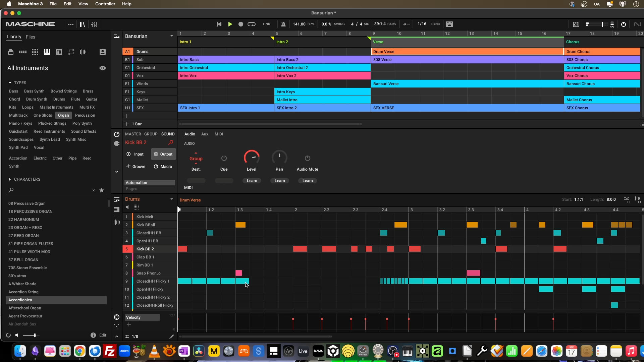Select the Projects icon in browser
Viewport: 644px width, 362px height.
pos(11,52)
